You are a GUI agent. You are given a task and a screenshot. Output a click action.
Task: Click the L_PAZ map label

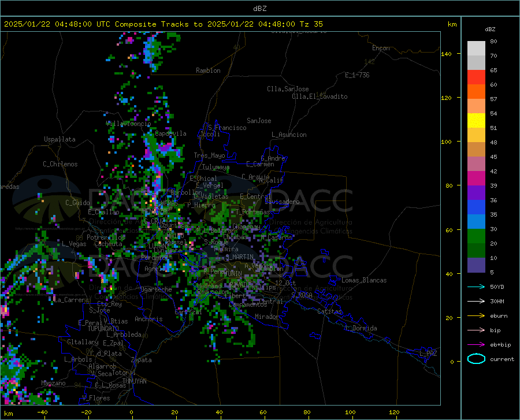(x=428, y=354)
